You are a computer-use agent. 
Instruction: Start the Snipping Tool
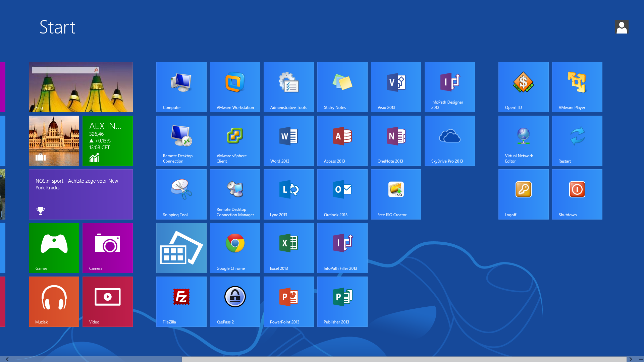(181, 194)
